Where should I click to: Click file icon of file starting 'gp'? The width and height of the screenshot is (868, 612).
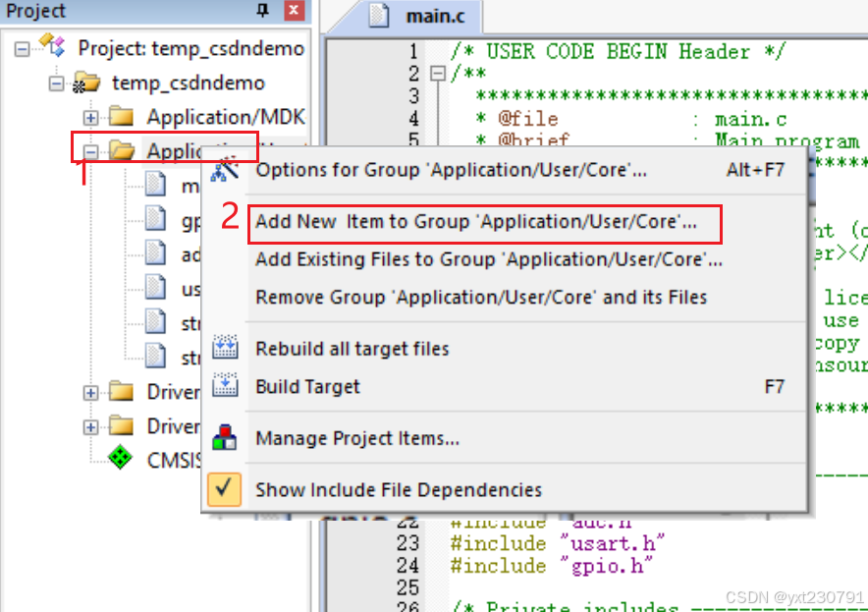pyautogui.click(x=155, y=218)
